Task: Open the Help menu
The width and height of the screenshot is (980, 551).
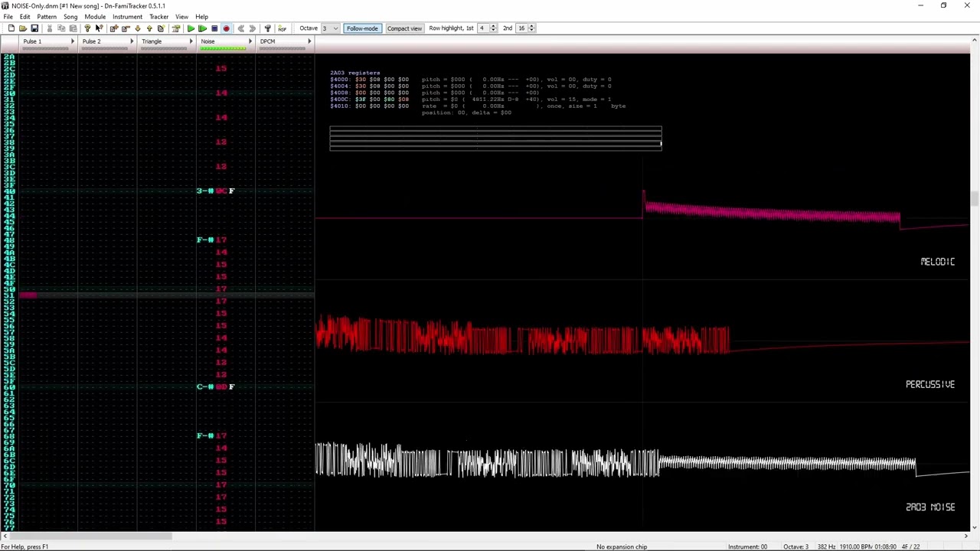Action: tap(201, 16)
